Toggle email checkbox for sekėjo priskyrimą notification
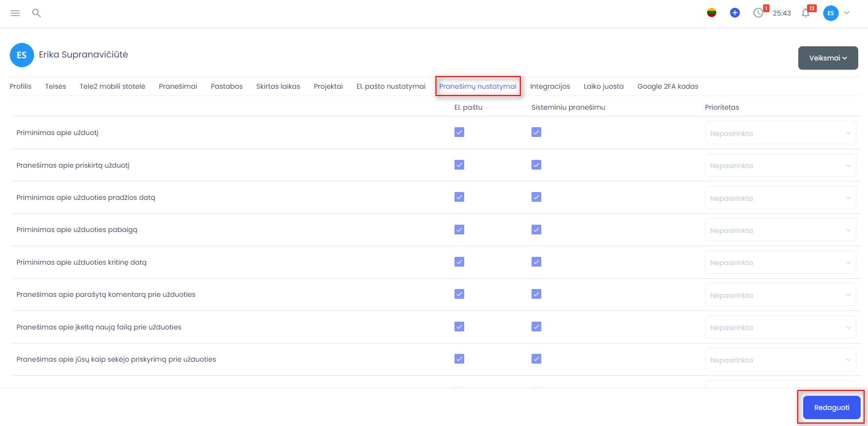This screenshot has height=426, width=868. coord(459,359)
